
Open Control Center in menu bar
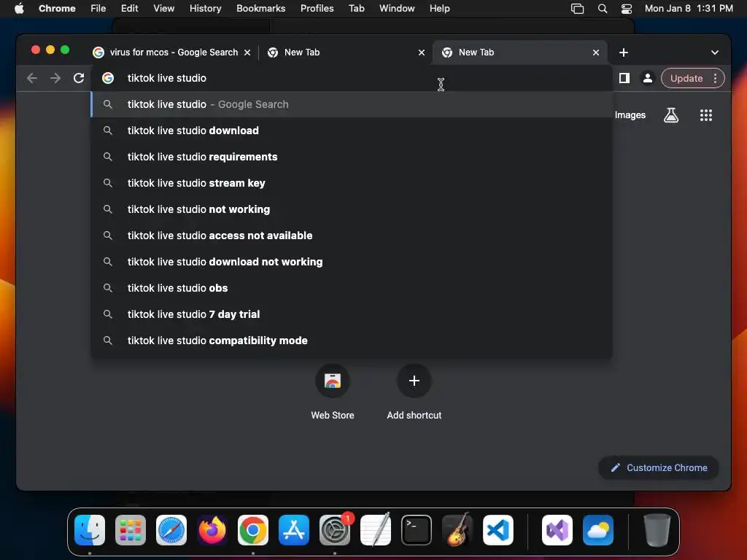627,8
